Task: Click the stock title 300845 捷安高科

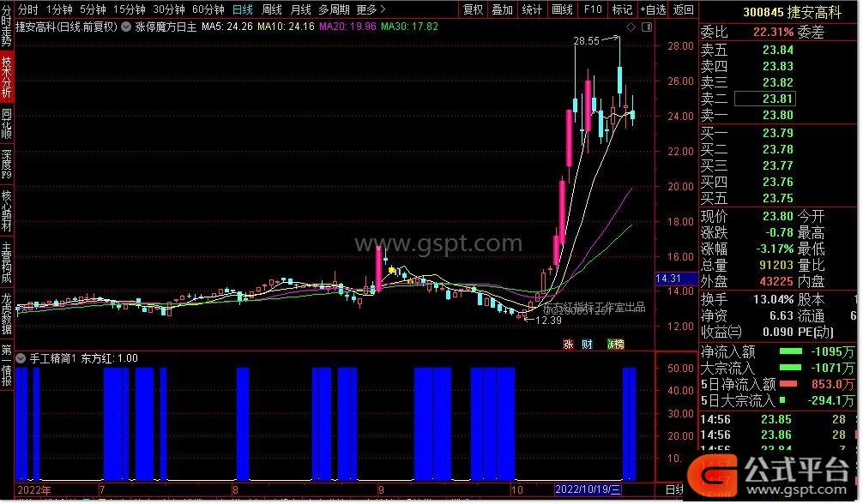Action: (792, 12)
